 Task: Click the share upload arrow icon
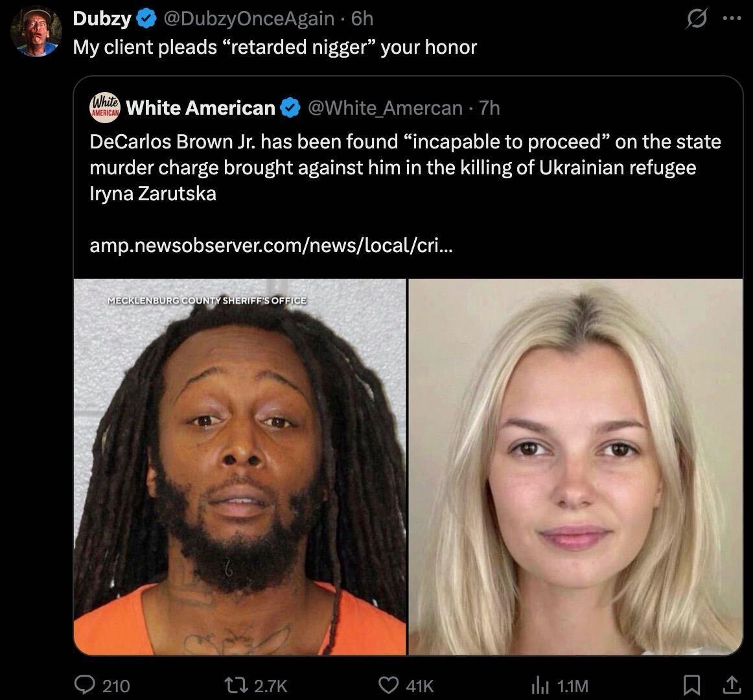(x=732, y=685)
